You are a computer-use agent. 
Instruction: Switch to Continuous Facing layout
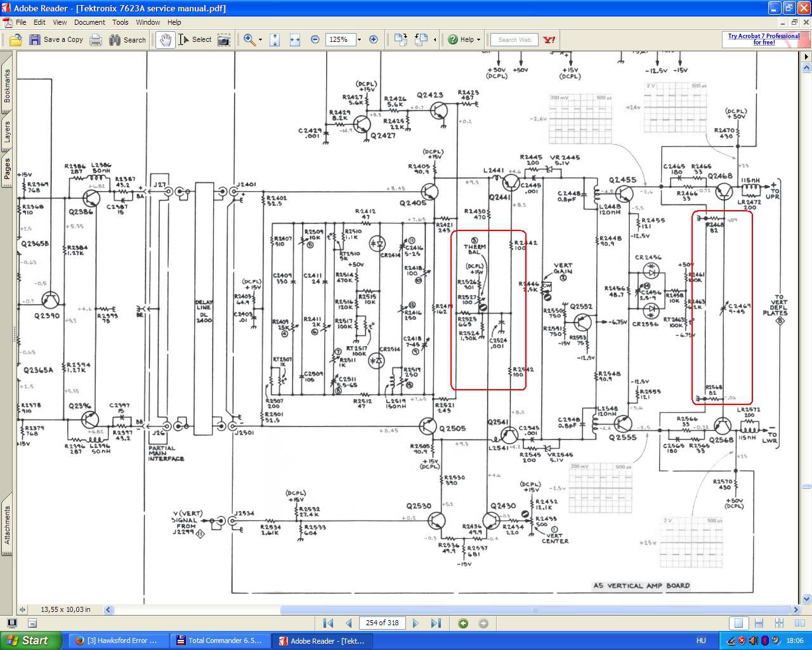pyautogui.click(x=780, y=623)
